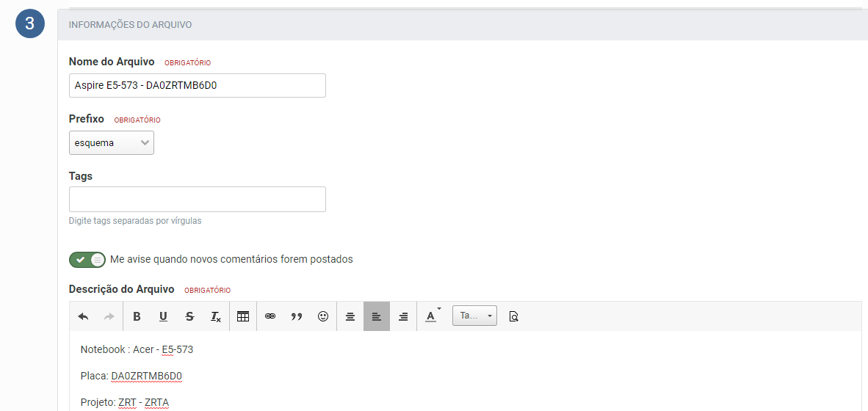Disable new comments notification switch

87,260
